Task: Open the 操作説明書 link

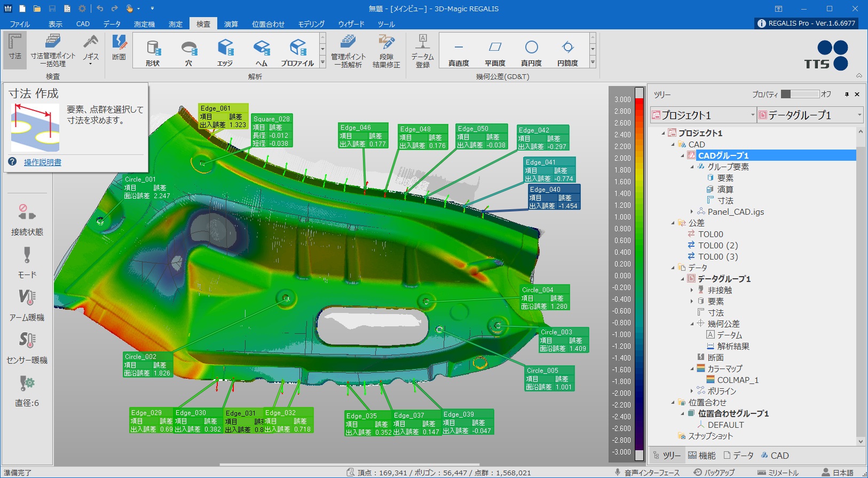Action: pyautogui.click(x=43, y=162)
